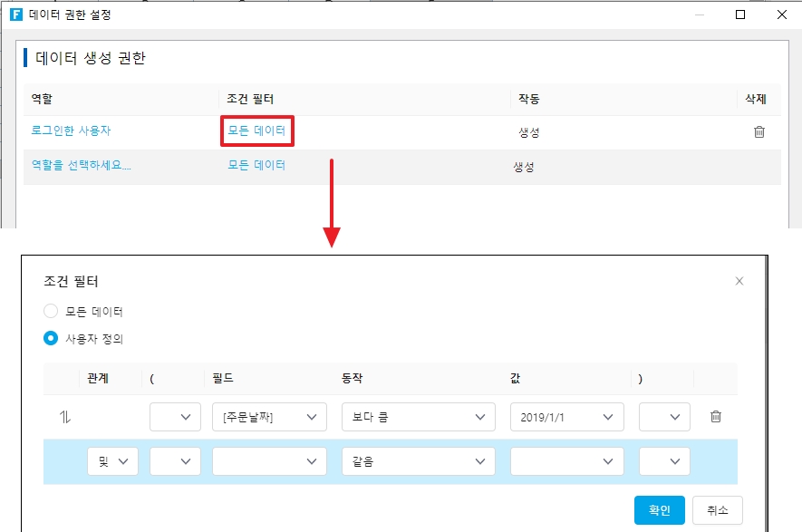Maximize the 데이터 권한 설정 window
The width and height of the screenshot is (802, 532).
coord(739,15)
